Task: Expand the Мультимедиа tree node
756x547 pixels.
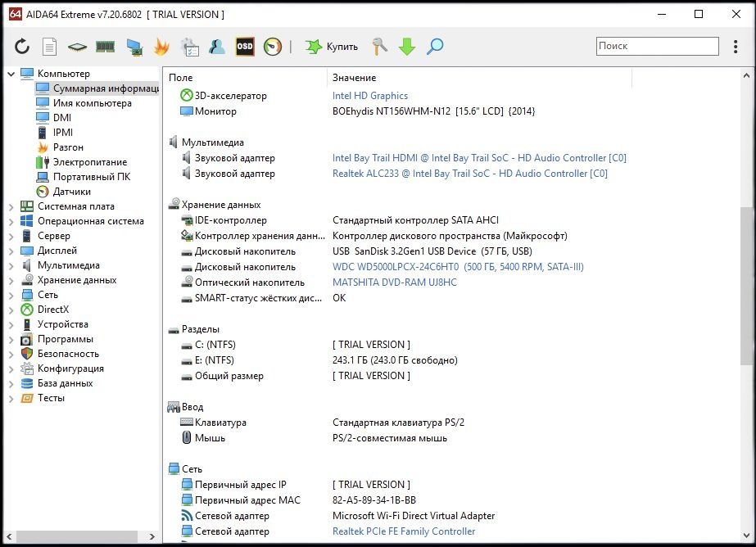Action: [x=11, y=265]
